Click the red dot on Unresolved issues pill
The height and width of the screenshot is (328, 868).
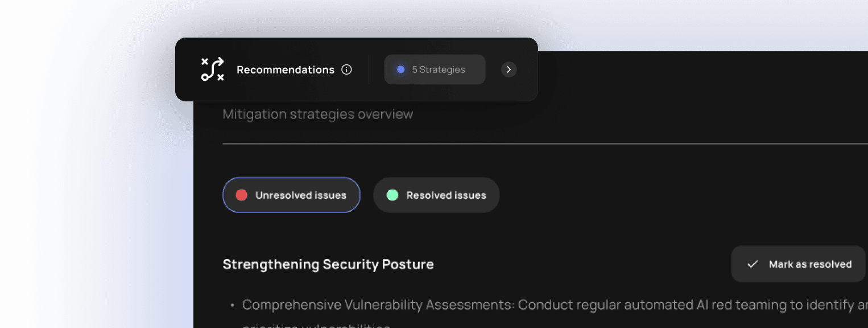pos(241,195)
